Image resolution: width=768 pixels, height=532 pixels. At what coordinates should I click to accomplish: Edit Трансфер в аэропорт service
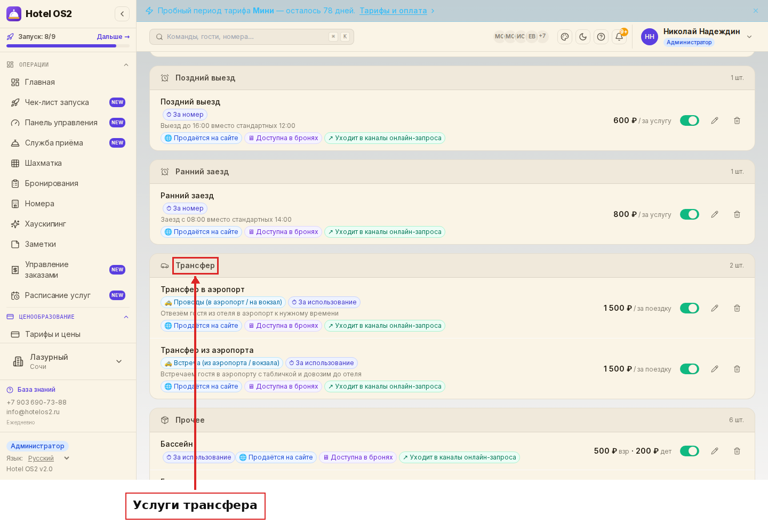[x=715, y=308]
